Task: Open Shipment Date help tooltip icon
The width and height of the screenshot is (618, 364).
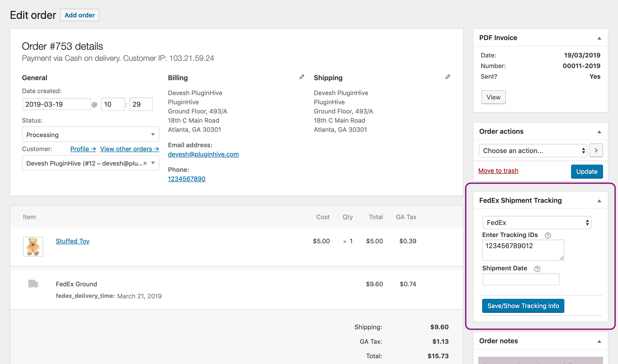Action: pyautogui.click(x=537, y=269)
